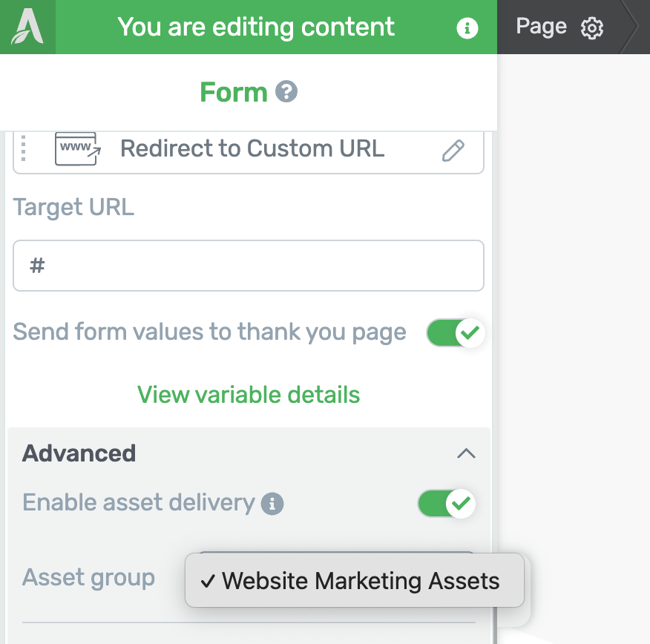Open Page settings via the gear icon
The width and height of the screenshot is (650, 644).
pyautogui.click(x=592, y=28)
